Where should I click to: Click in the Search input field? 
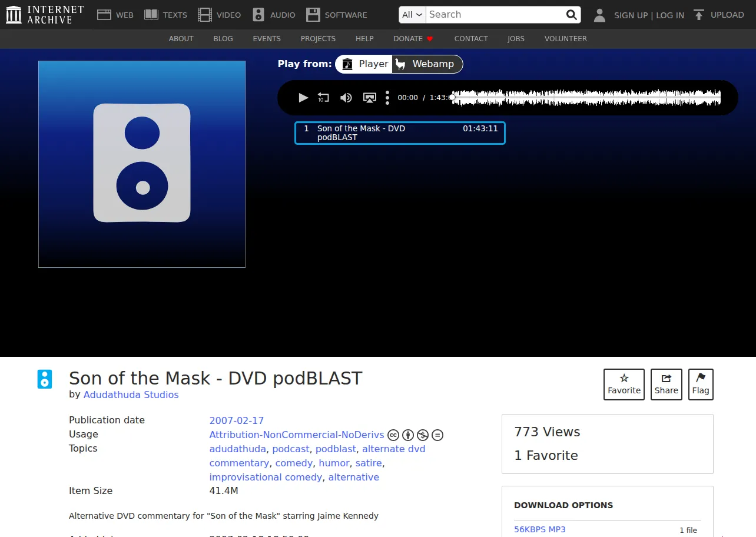pos(495,15)
